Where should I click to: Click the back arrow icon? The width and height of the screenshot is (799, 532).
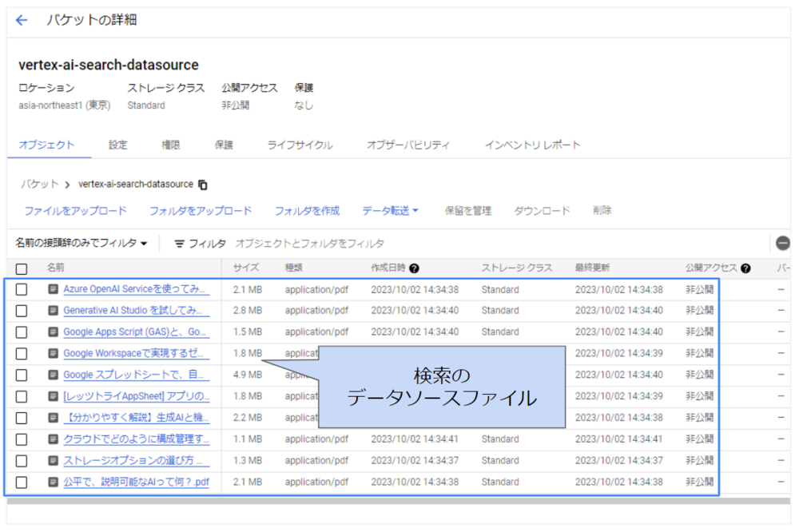(22, 21)
